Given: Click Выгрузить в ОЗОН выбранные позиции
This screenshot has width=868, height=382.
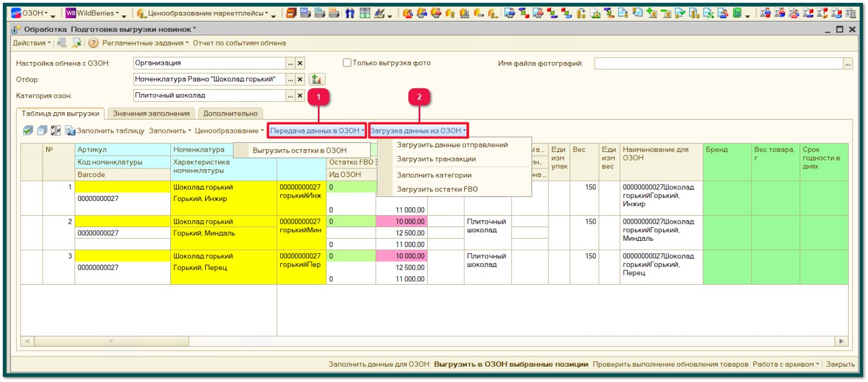Looking at the screenshot, I should [x=511, y=364].
